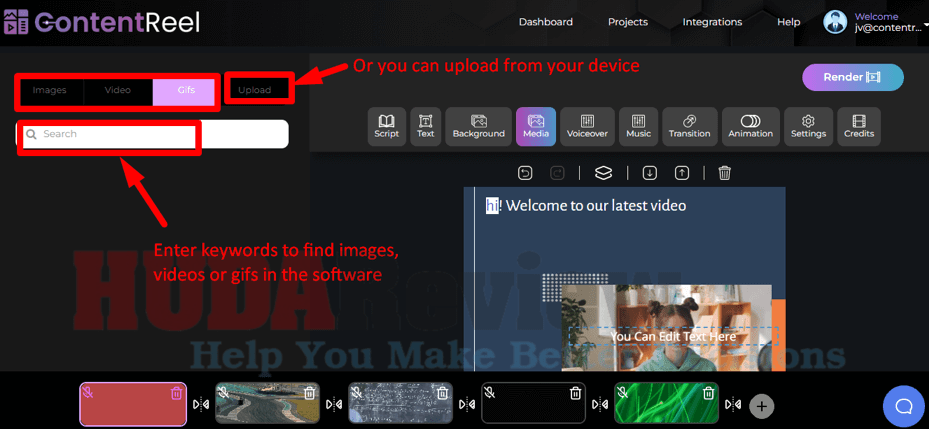This screenshot has height=429, width=929.
Task: Delete the chalkboard slide
Action: 442,393
